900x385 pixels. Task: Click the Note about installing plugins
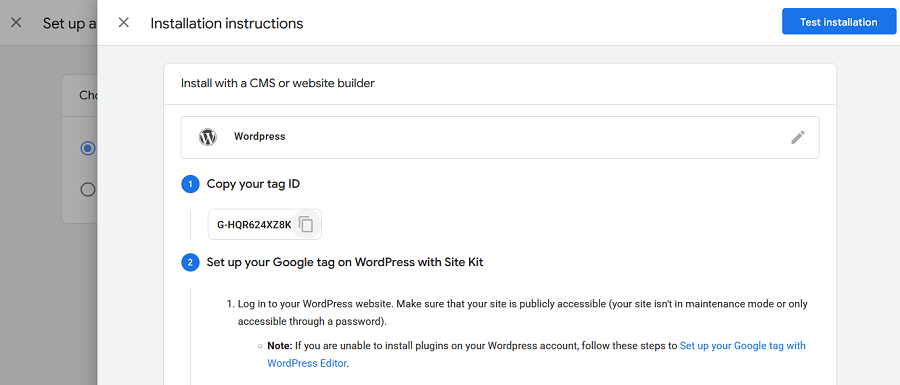(x=537, y=354)
